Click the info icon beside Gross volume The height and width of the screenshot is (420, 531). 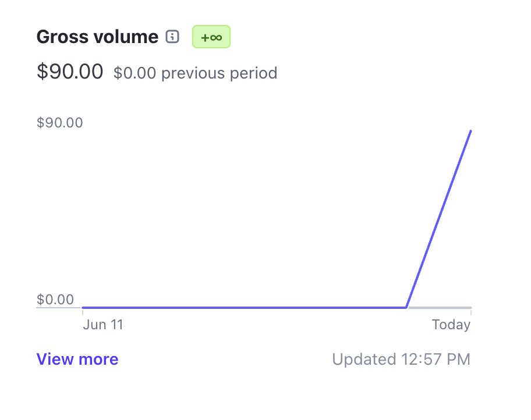(172, 37)
